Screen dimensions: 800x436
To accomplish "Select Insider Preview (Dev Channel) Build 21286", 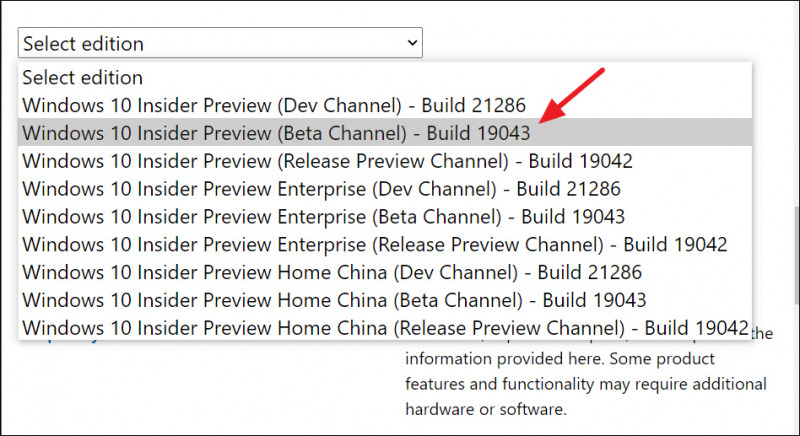I will point(385,105).
